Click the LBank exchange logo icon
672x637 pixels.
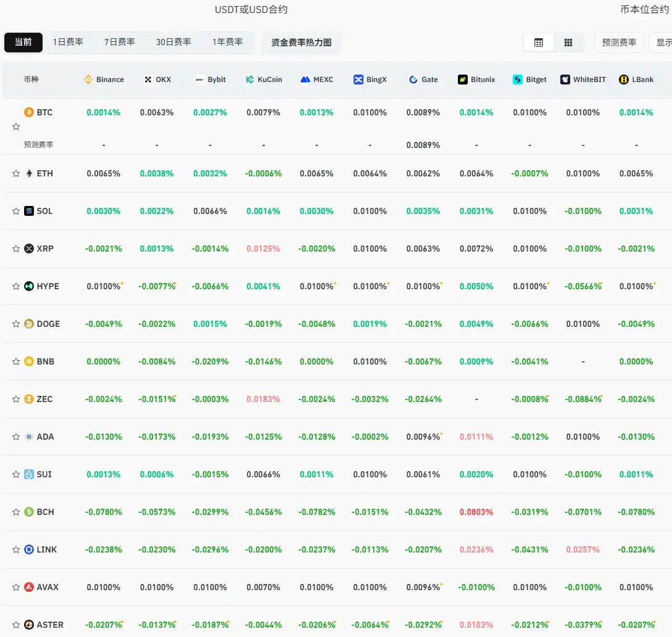click(x=624, y=80)
